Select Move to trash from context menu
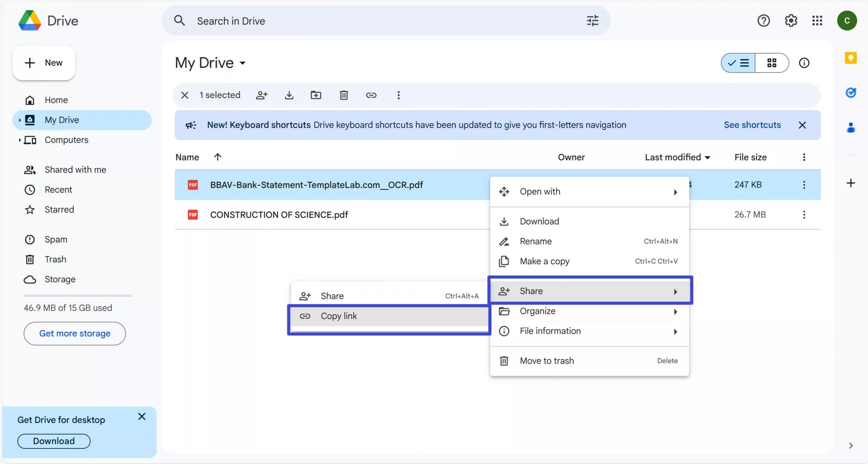 (x=547, y=361)
